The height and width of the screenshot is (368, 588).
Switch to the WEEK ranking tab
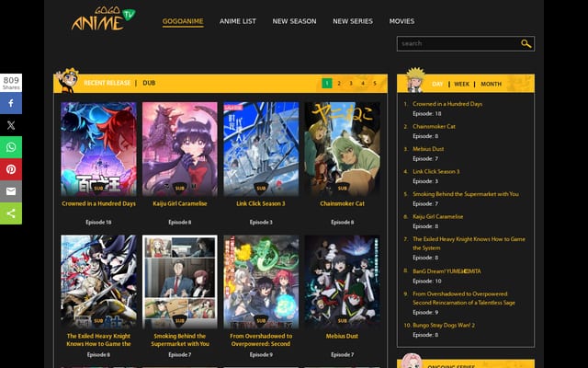[x=461, y=84]
